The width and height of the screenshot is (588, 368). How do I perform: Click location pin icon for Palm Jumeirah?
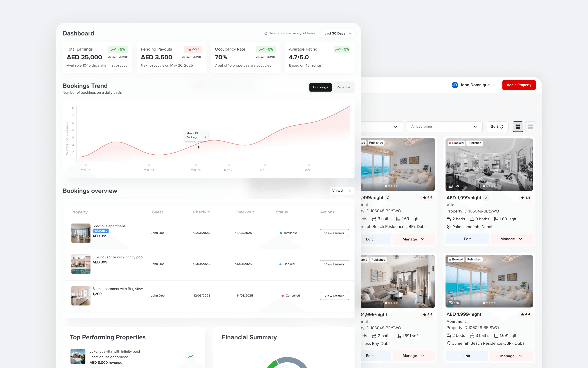coord(449,227)
